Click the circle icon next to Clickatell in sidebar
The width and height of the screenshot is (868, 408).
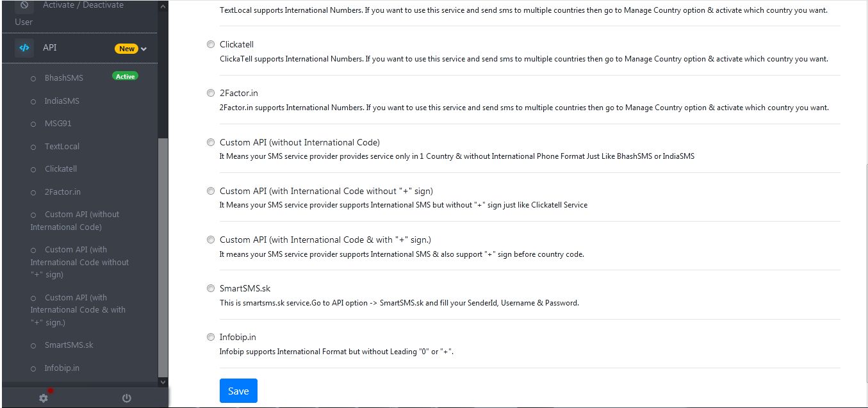(x=33, y=168)
